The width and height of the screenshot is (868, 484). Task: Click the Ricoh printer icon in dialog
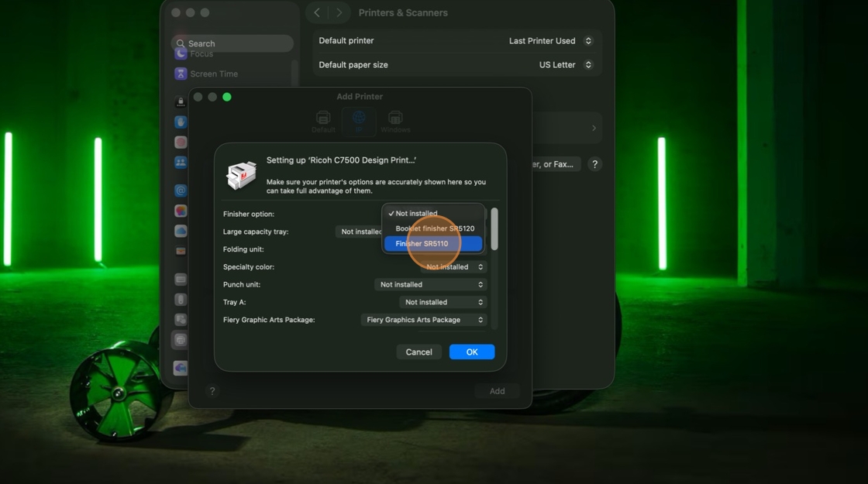[x=241, y=175]
